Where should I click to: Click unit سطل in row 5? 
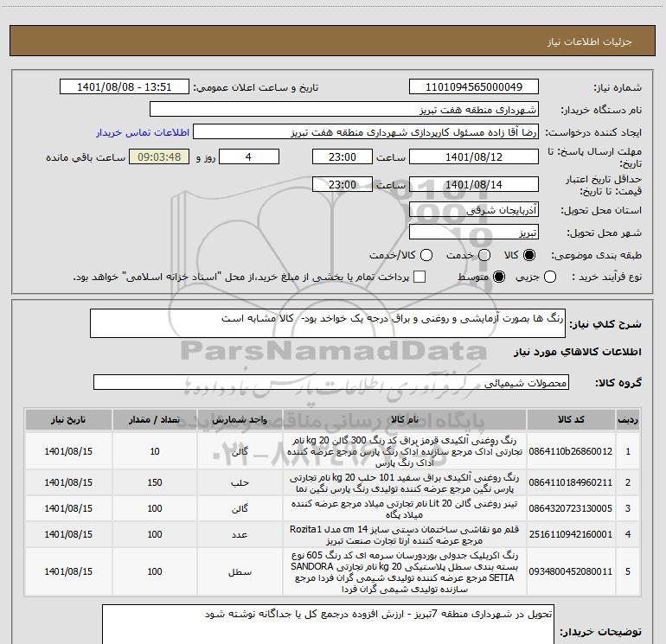[240, 572]
